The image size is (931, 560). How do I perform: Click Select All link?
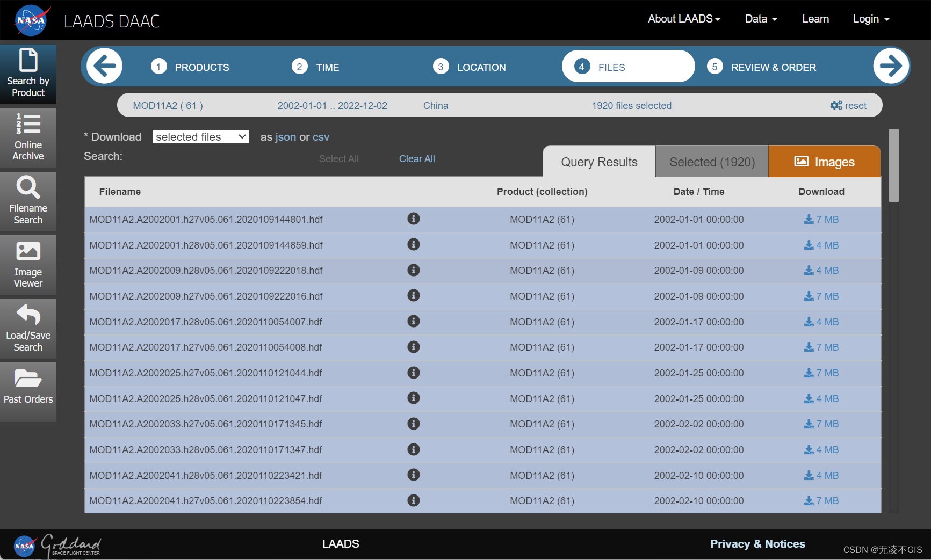click(338, 159)
